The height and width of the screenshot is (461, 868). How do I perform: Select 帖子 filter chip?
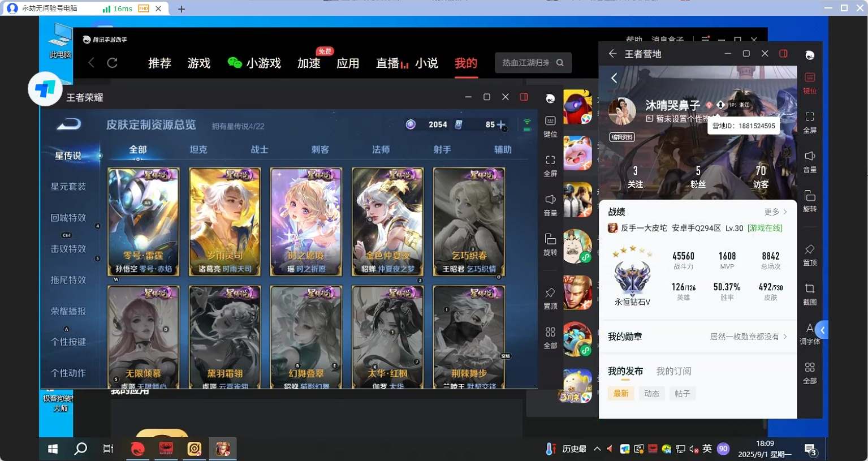click(x=683, y=393)
